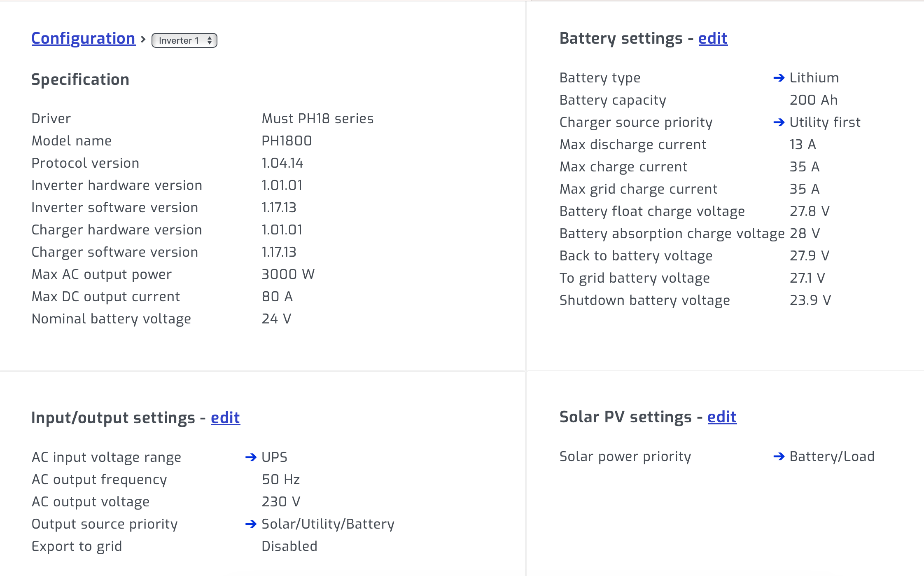The width and height of the screenshot is (924, 576).
Task: Click the arrow icon beside Battery/Load
Action: [779, 457]
